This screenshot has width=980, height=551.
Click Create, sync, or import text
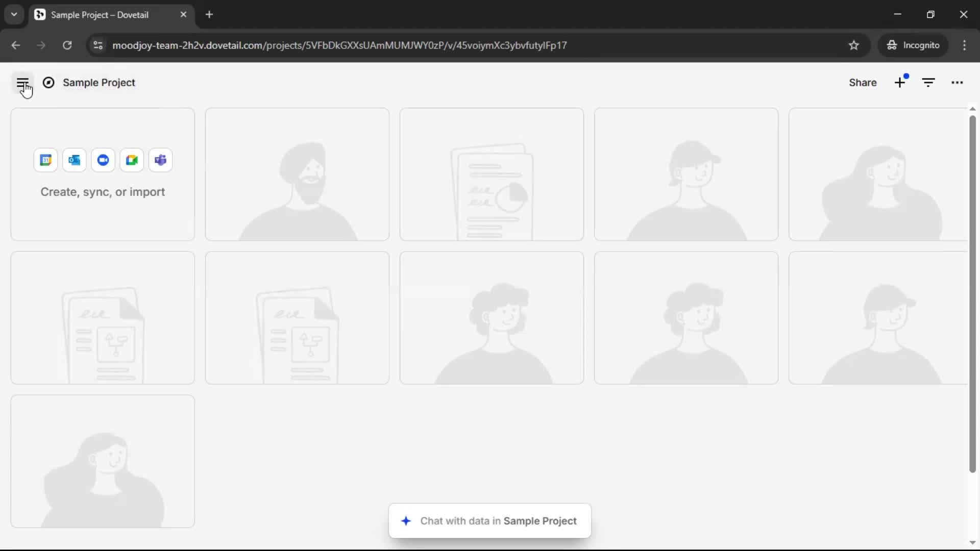tap(103, 192)
